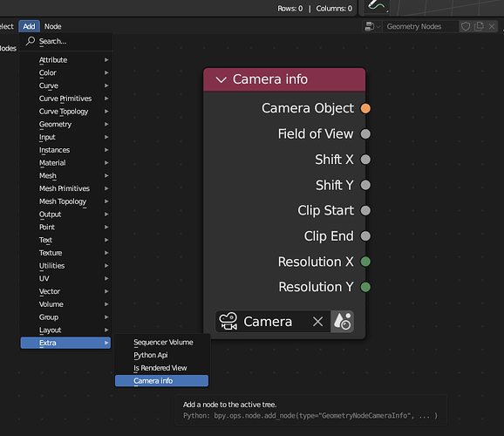Click the Search... field in Add menu
Viewport: 504px width, 436px height.
click(x=66, y=42)
